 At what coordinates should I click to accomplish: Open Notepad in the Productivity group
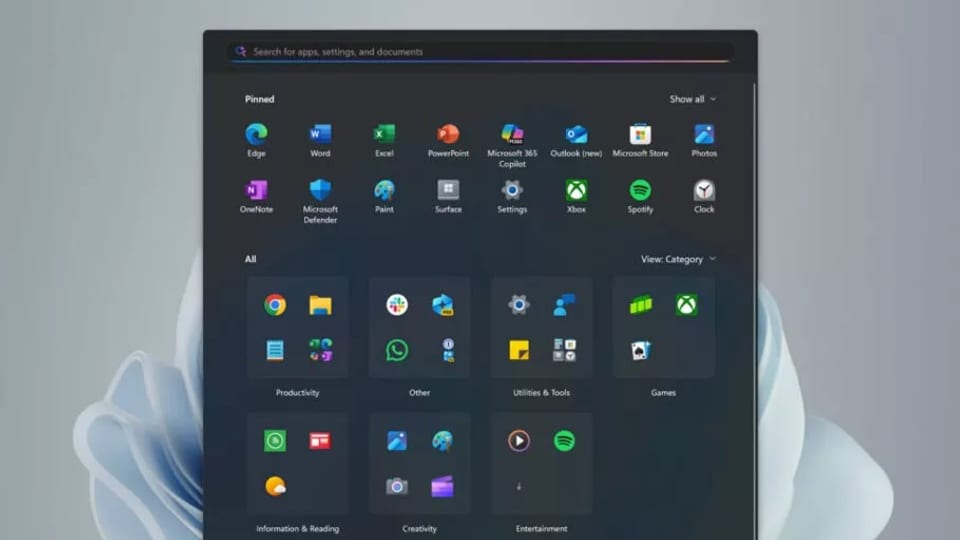(275, 350)
